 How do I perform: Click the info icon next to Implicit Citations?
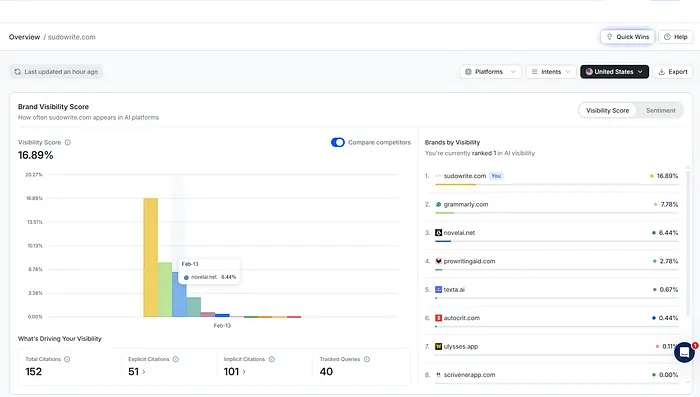click(271, 359)
